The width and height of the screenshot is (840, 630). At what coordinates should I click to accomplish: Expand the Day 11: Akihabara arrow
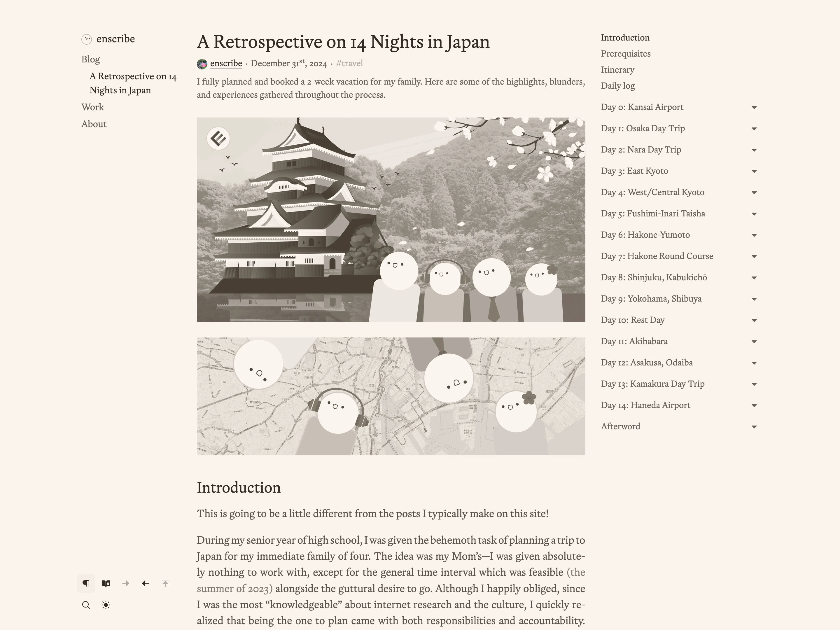(754, 341)
